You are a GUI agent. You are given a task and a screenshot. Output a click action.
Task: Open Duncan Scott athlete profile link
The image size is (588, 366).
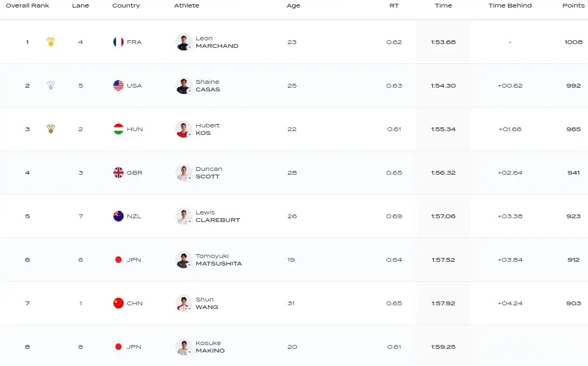click(x=209, y=173)
